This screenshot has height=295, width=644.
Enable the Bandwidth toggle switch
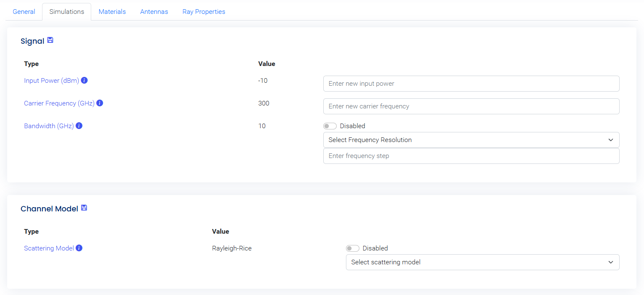point(330,126)
